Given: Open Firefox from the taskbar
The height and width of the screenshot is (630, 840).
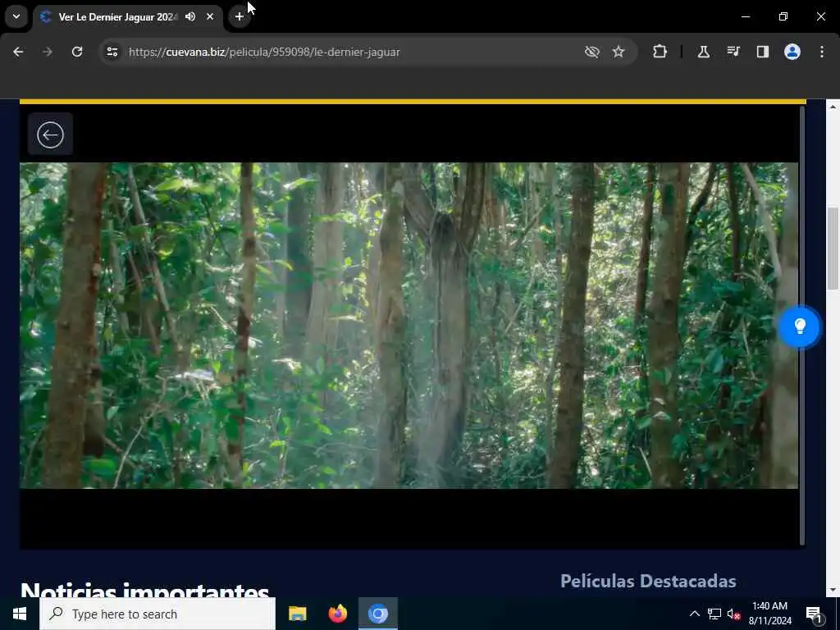Looking at the screenshot, I should 337,614.
